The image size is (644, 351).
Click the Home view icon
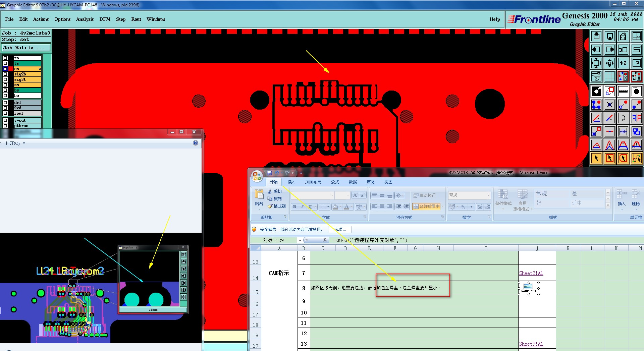tap(623, 36)
